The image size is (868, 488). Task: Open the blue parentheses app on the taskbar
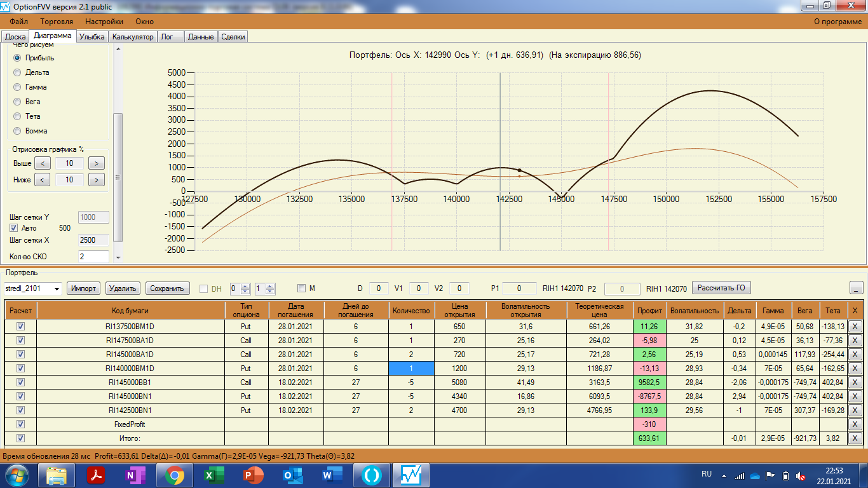[x=371, y=475]
